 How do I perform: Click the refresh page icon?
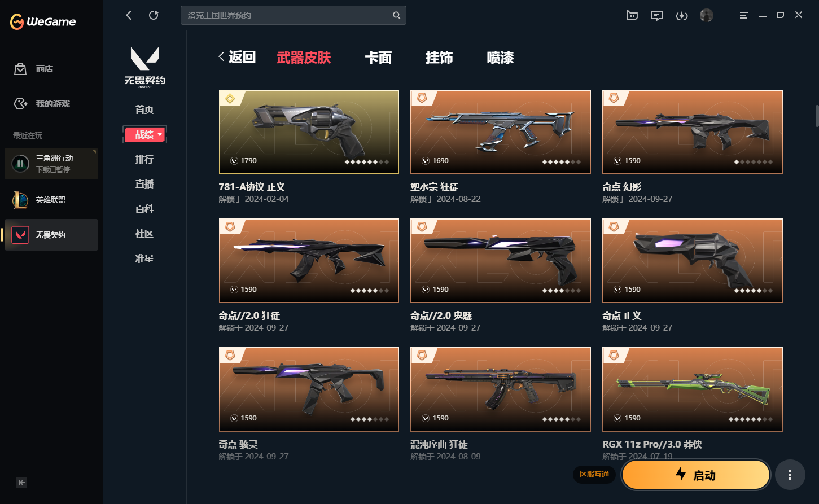(x=154, y=15)
